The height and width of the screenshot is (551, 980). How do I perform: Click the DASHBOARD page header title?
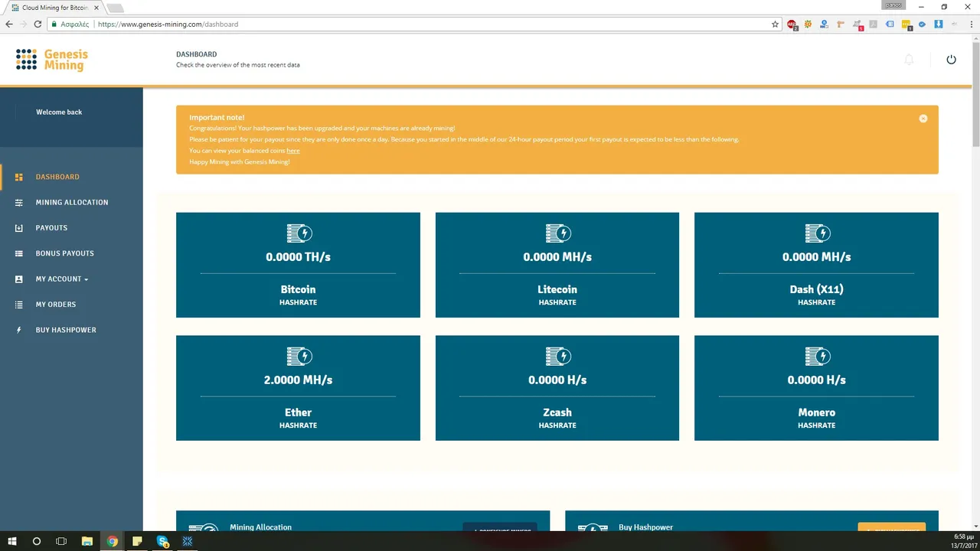197,54
